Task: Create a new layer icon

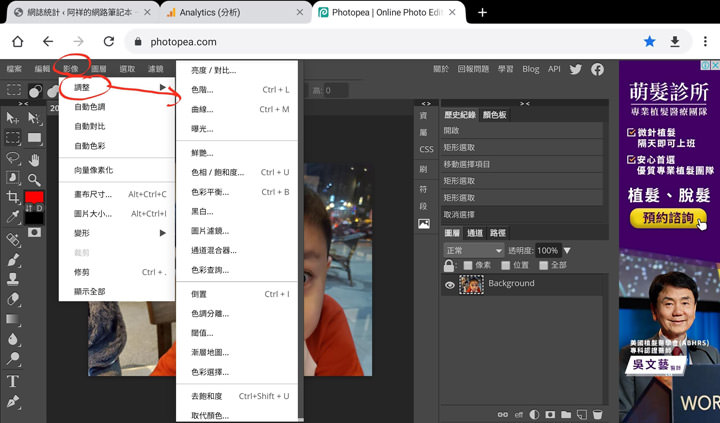Action: pyautogui.click(x=581, y=414)
